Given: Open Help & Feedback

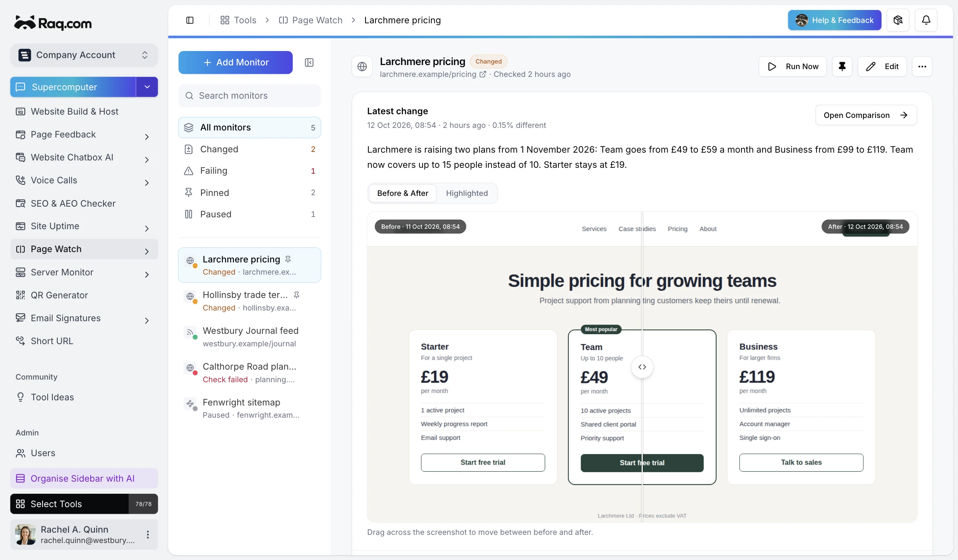Looking at the screenshot, I should 834,20.
